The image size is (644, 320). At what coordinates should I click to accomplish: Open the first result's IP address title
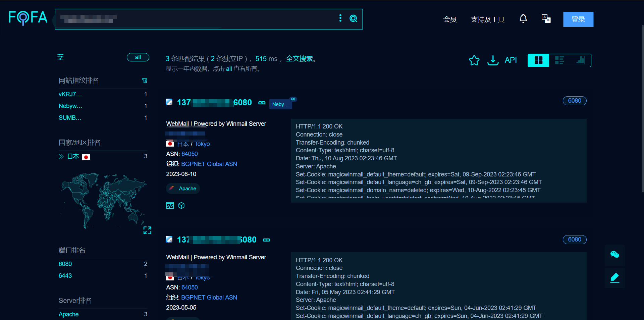click(x=214, y=103)
